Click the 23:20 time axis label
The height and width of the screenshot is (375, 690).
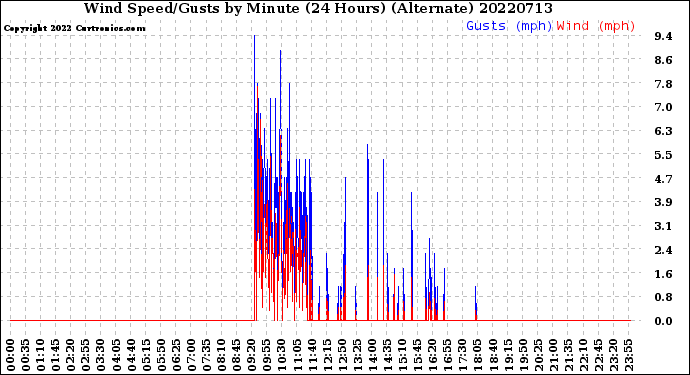pyautogui.click(x=613, y=355)
